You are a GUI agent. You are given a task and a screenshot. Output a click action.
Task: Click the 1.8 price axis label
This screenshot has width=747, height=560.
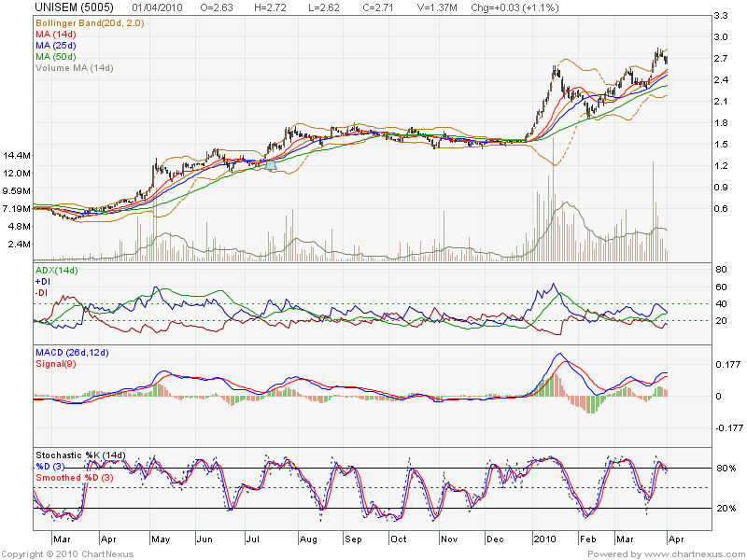click(x=721, y=123)
